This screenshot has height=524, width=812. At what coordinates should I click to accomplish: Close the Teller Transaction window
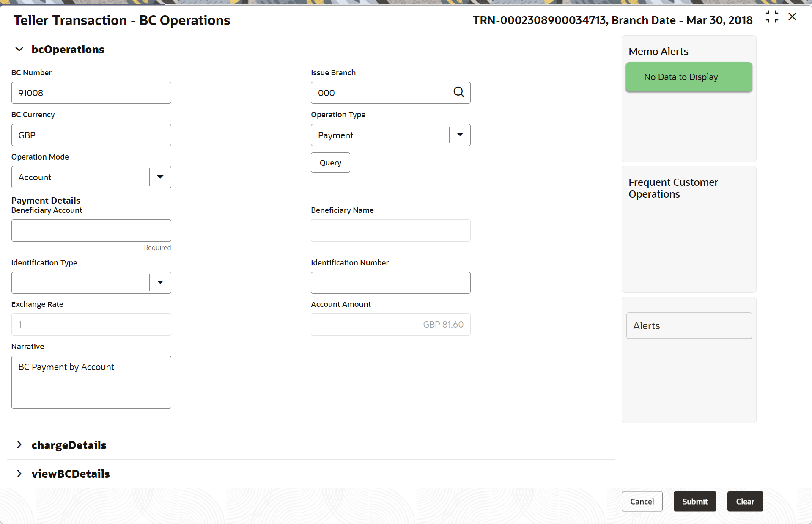[x=792, y=17]
